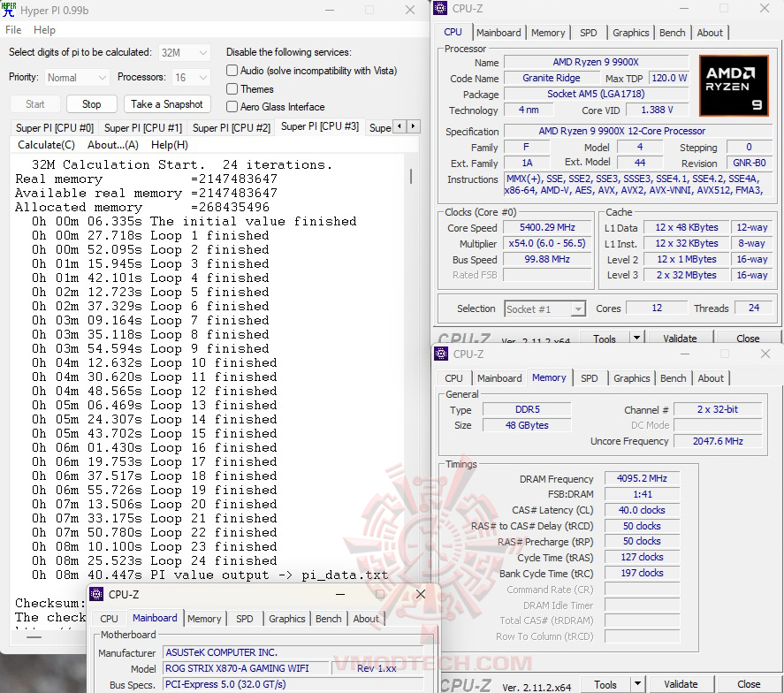This screenshot has width=784, height=693.
Task: Open Memory tab in top CPU-Z window
Action: [x=548, y=33]
